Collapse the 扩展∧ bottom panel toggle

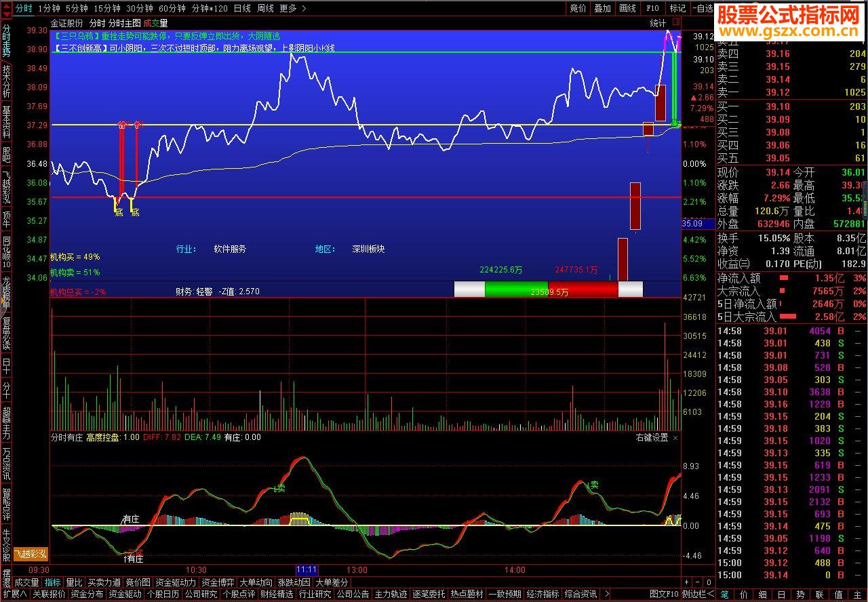pos(14,594)
